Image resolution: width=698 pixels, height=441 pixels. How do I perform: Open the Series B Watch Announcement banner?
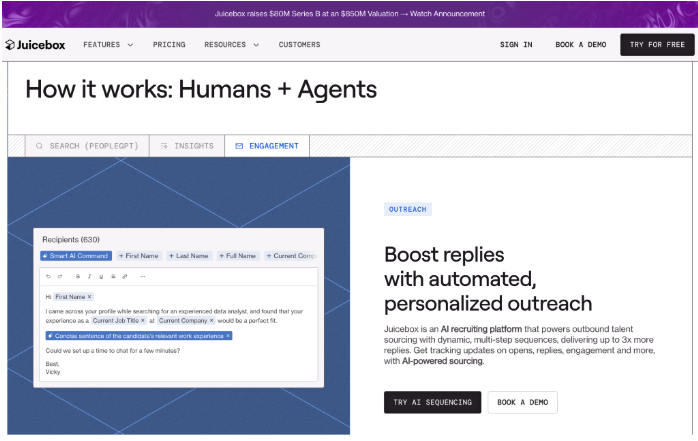pos(349,14)
